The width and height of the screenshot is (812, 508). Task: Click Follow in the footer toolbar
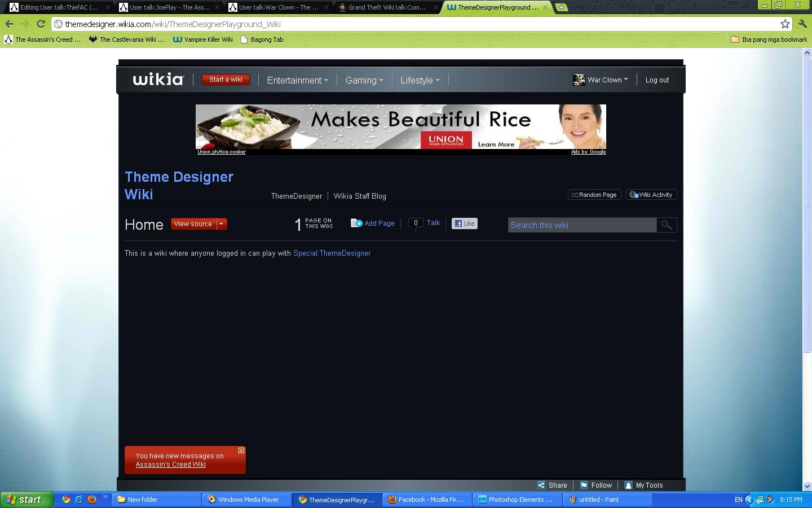[x=596, y=485]
